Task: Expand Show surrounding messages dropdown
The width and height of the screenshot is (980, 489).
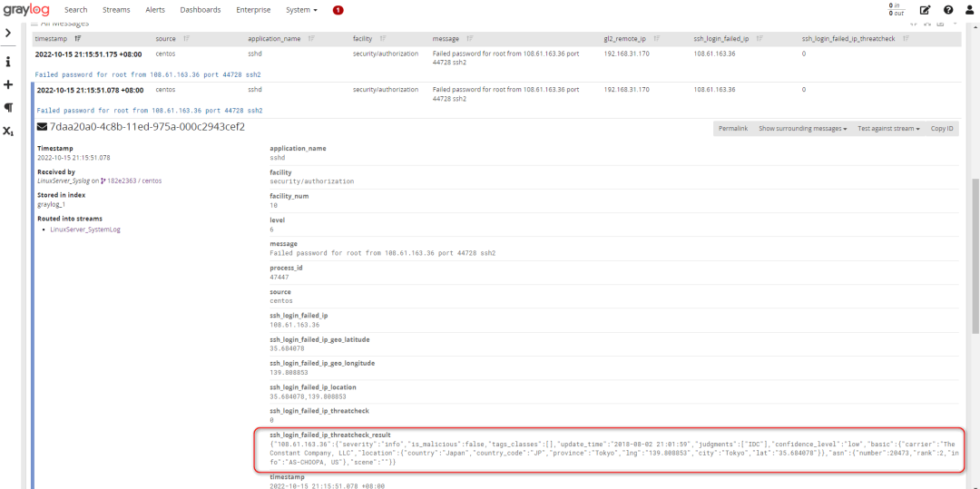Action: coord(802,128)
